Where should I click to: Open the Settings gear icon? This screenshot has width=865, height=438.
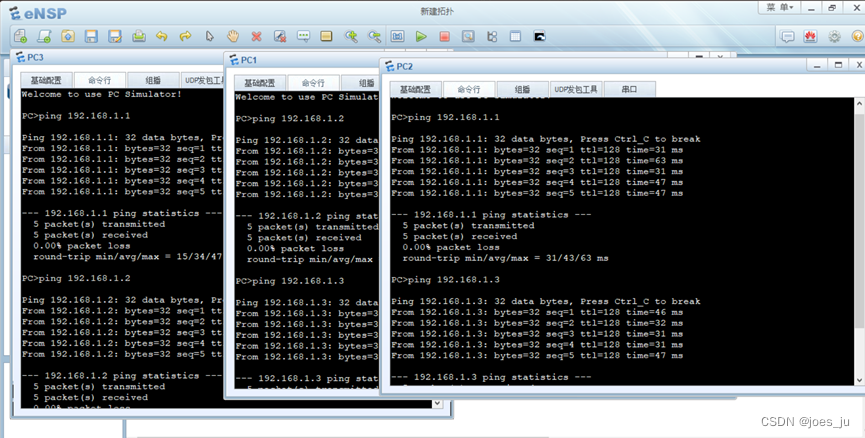(835, 37)
